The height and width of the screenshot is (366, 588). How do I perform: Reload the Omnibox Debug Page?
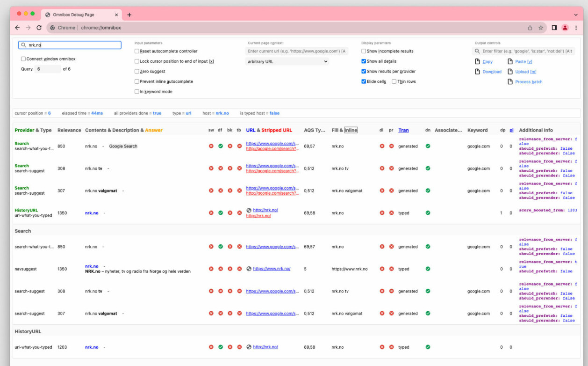pyautogui.click(x=39, y=28)
